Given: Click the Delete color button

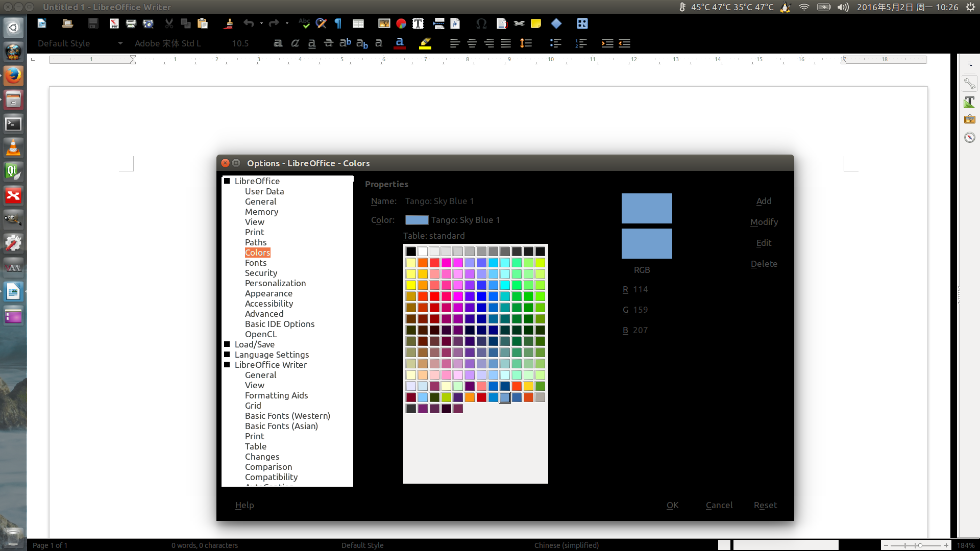Looking at the screenshot, I should pyautogui.click(x=764, y=264).
